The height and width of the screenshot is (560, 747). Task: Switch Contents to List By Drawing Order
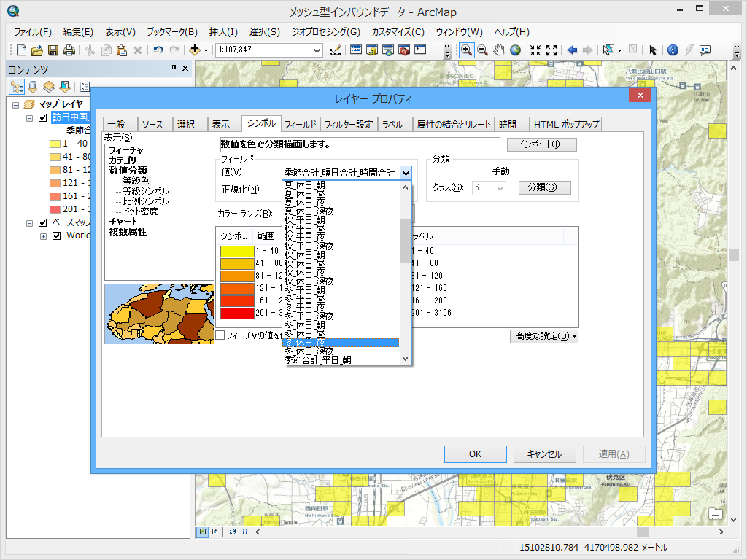17,87
